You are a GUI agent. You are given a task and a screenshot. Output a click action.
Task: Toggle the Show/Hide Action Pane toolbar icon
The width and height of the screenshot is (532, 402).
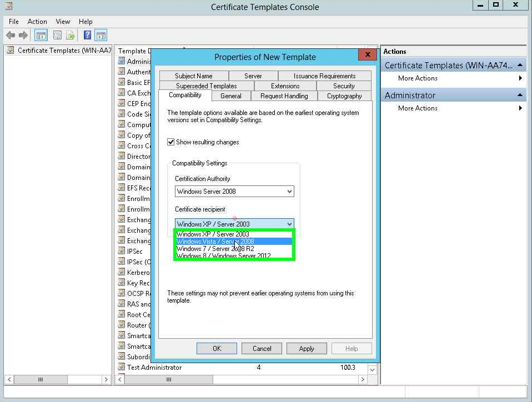pos(101,36)
